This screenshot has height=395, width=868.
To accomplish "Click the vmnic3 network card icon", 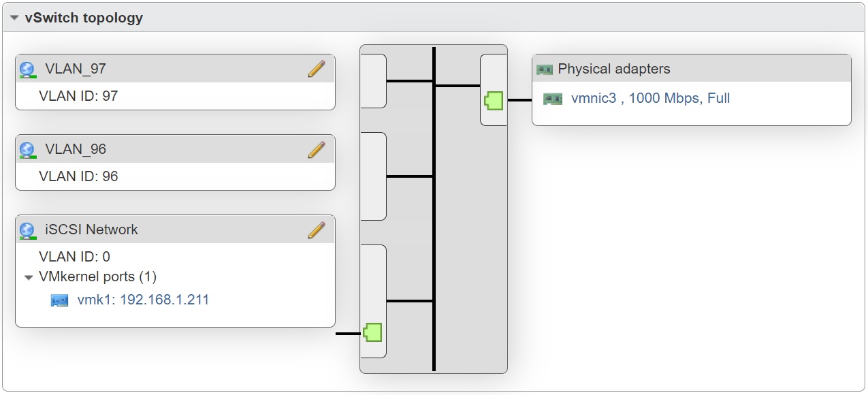I will pyautogui.click(x=553, y=99).
